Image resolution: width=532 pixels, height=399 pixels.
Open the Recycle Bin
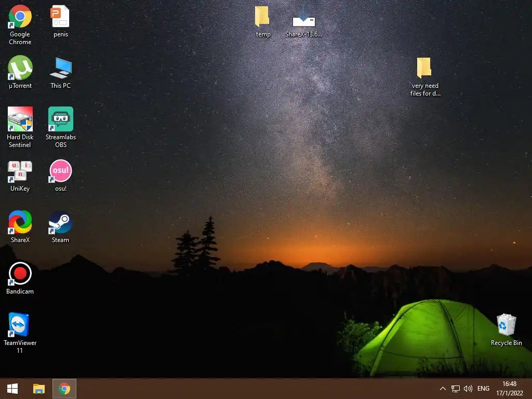(x=506, y=330)
